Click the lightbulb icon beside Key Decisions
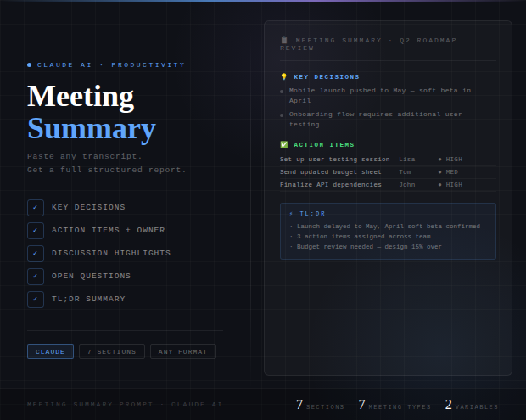Viewport: 526px width, 420px height. (283, 76)
